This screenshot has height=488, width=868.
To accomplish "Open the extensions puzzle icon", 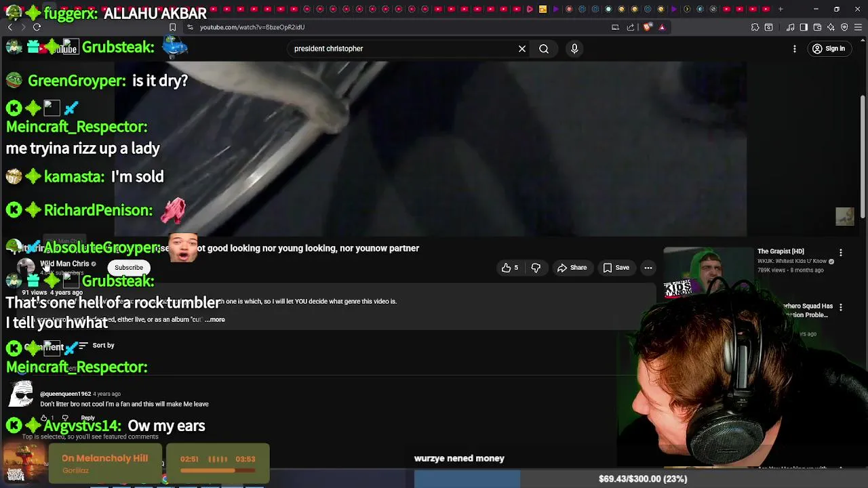I will [x=755, y=27].
